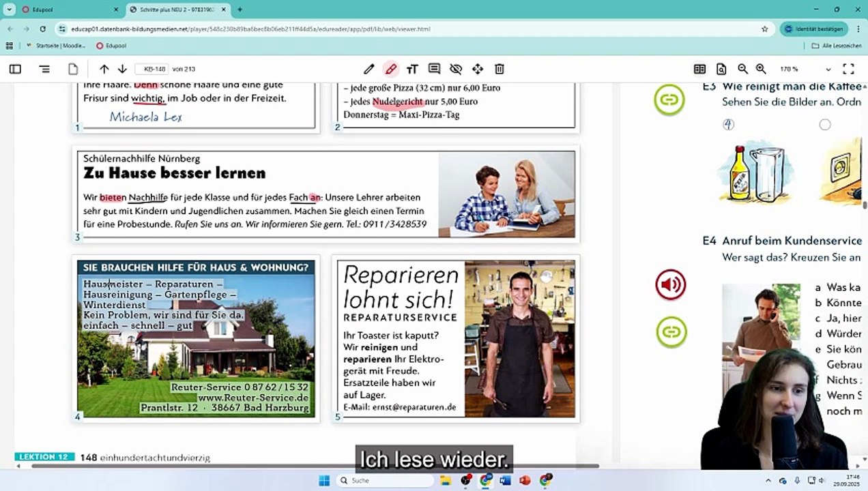Viewport: 868px width, 491px height.
Task: Go to previous page with up arrow
Action: click(x=104, y=69)
